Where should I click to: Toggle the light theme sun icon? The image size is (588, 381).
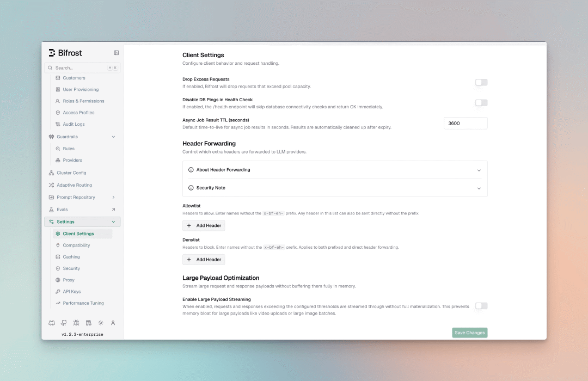pos(101,323)
